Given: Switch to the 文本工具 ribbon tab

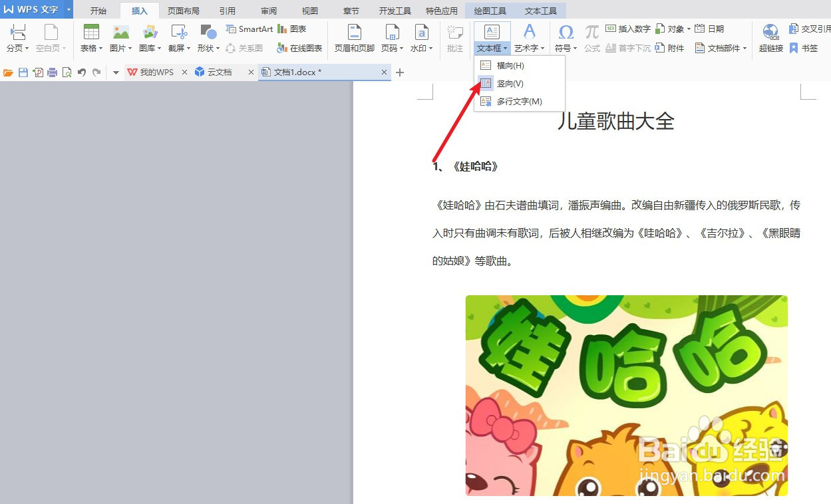Looking at the screenshot, I should click(541, 11).
